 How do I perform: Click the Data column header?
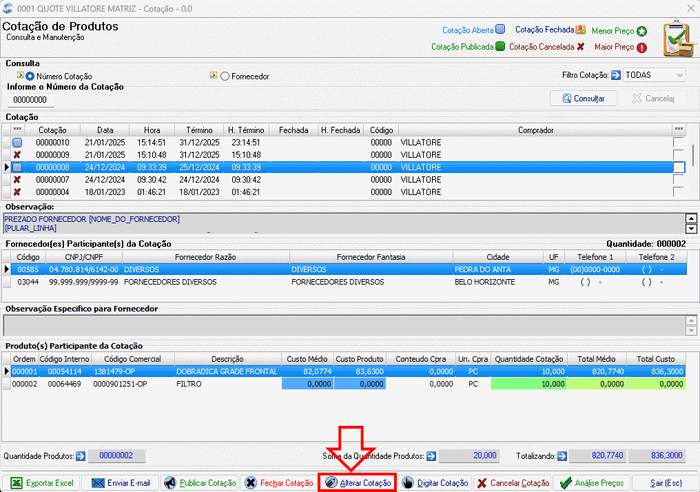pos(105,130)
